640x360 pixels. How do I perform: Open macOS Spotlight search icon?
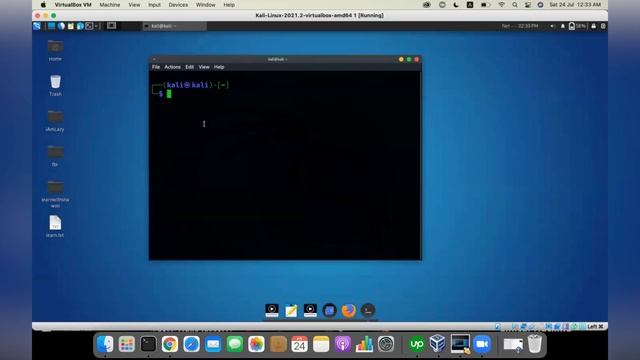(515, 5)
